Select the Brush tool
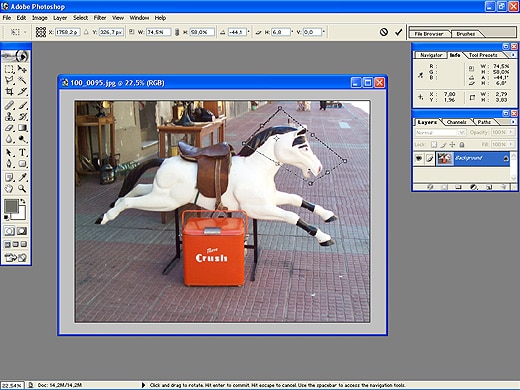Image resolution: width=520 pixels, height=390 pixels. coord(22,105)
